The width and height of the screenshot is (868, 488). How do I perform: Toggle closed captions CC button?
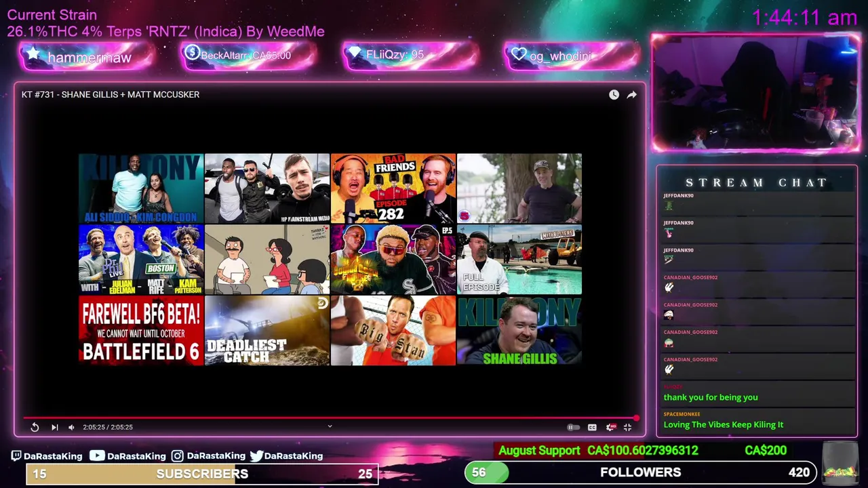[x=592, y=427]
